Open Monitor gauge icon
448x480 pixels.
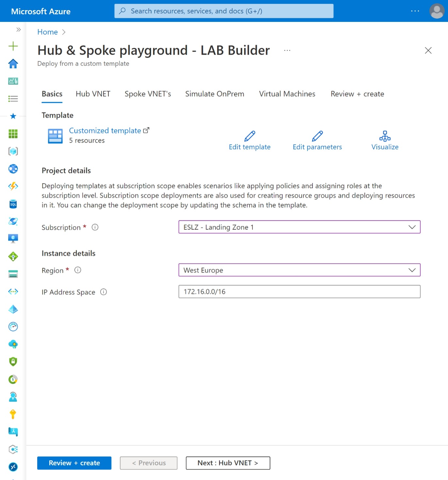click(13, 327)
